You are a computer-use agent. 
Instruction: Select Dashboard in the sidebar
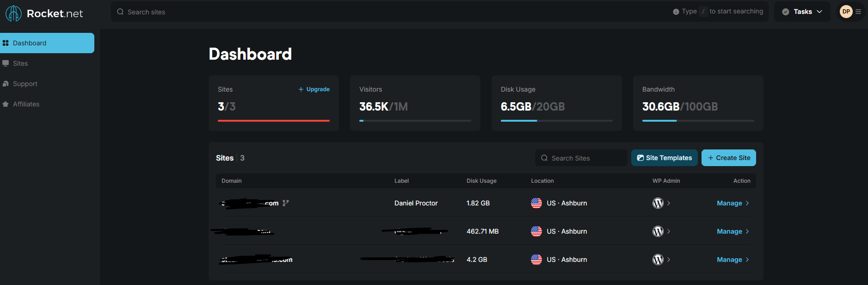tap(30, 43)
